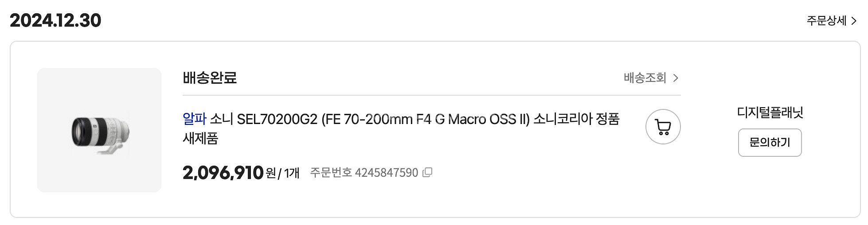The height and width of the screenshot is (225, 868).
Task: Click the 1개 quantity text
Action: pyautogui.click(x=292, y=173)
